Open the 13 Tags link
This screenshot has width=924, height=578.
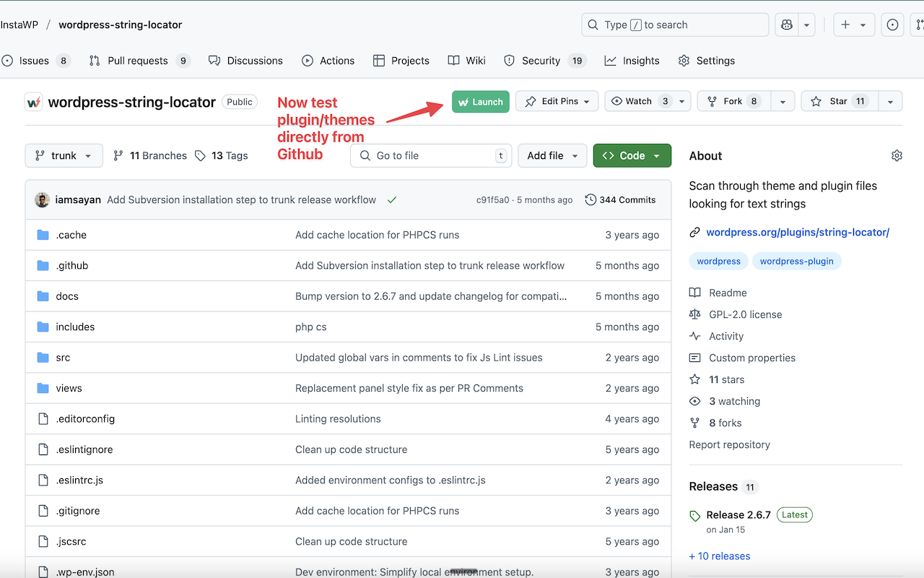click(222, 155)
